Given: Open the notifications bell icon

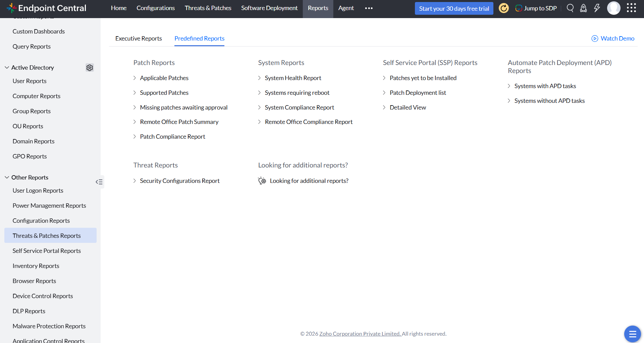Looking at the screenshot, I should click(583, 8).
